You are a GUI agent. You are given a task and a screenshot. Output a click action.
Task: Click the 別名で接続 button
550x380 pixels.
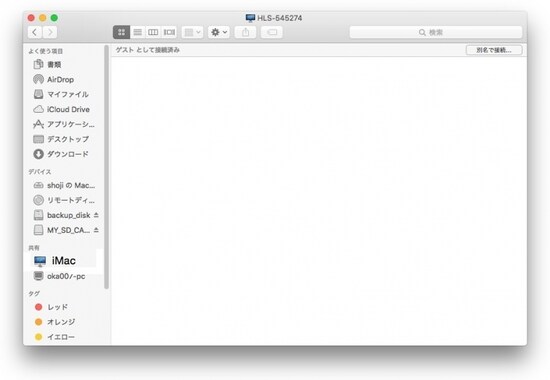494,50
